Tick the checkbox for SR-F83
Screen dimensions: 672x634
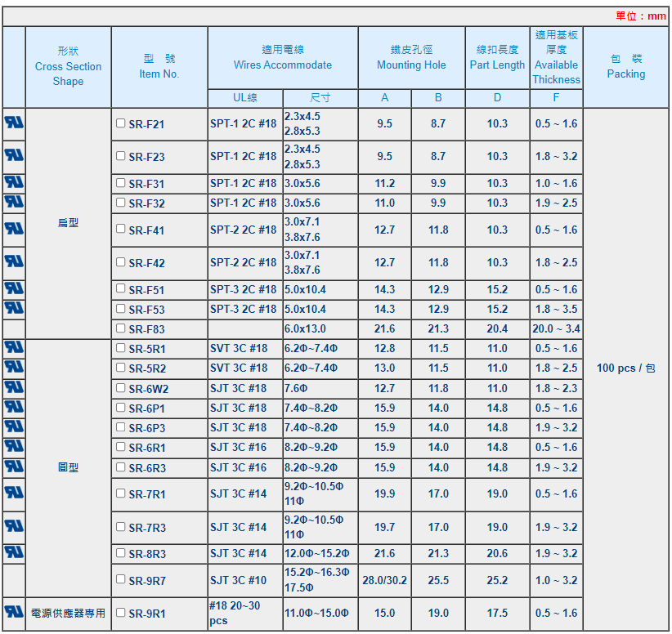point(121,328)
